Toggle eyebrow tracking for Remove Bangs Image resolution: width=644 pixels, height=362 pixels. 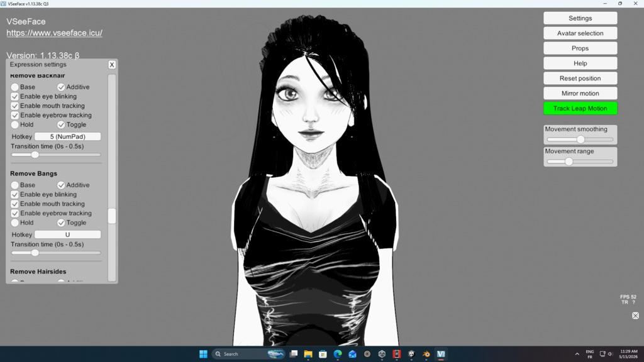[x=15, y=214]
